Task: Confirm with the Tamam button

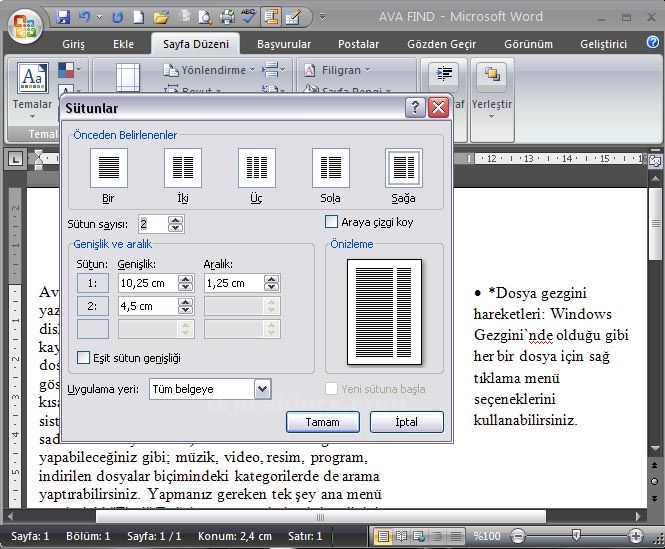Action: 323,422
